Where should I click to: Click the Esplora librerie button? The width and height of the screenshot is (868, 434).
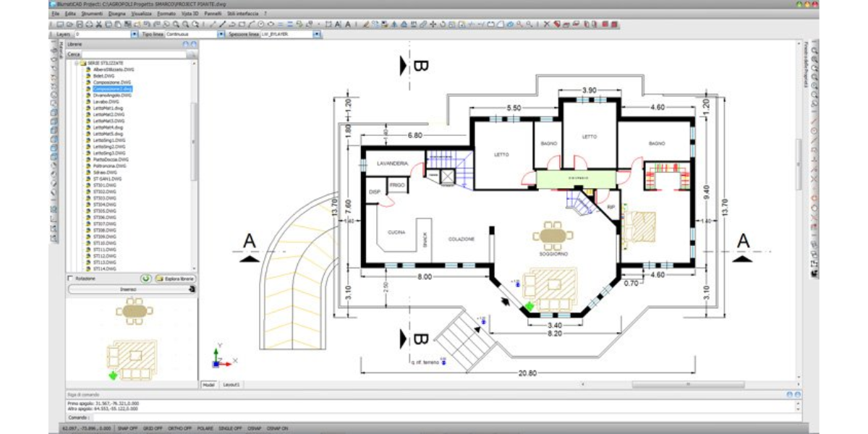coord(176,278)
